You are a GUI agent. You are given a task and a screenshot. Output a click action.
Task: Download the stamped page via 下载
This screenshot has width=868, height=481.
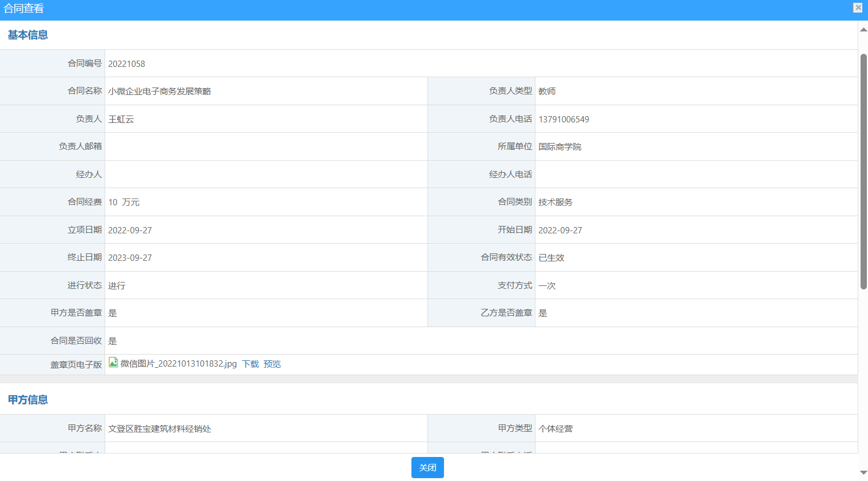coord(250,364)
